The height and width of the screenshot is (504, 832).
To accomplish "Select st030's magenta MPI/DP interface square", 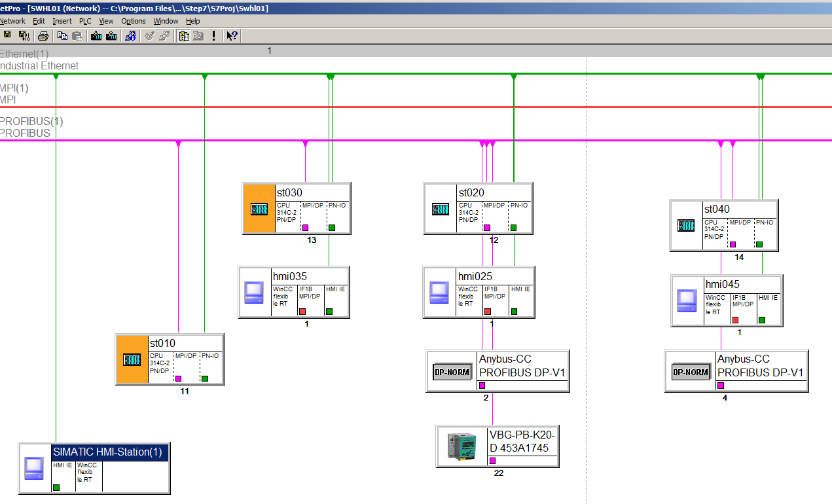I will (x=305, y=228).
